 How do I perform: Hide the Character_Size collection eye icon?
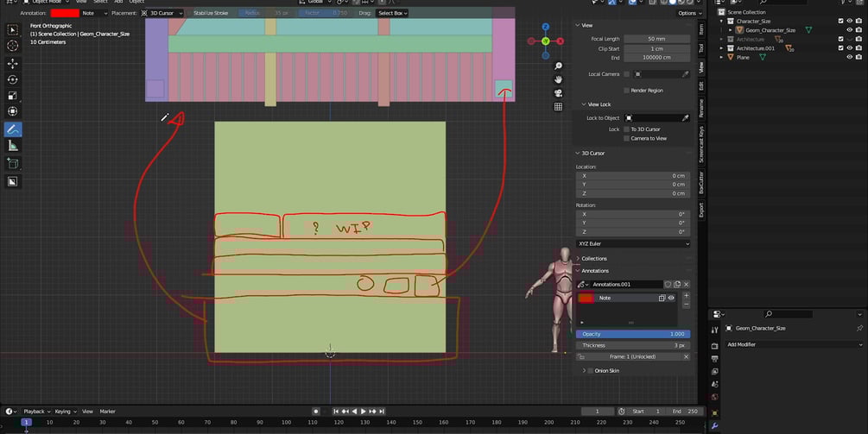850,21
